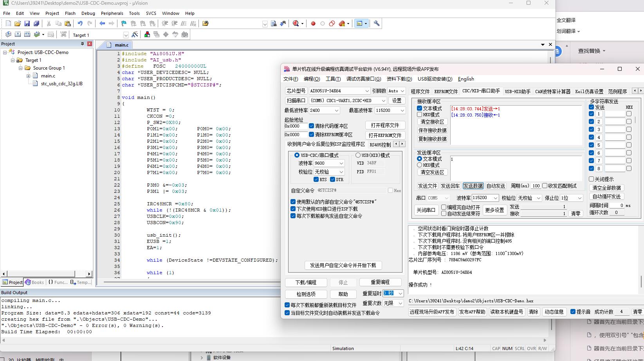Expand the main.c tree node
This screenshot has width=644, height=361.
[28, 76]
